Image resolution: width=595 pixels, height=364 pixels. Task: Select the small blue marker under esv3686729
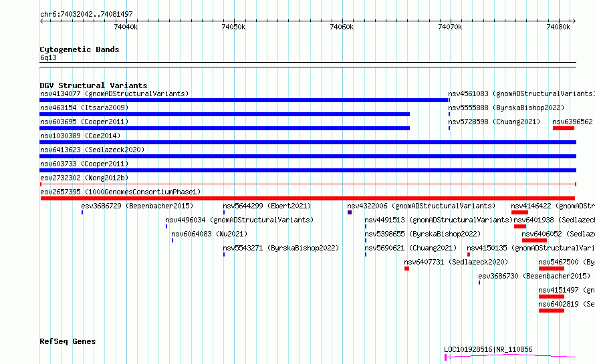[82, 212]
